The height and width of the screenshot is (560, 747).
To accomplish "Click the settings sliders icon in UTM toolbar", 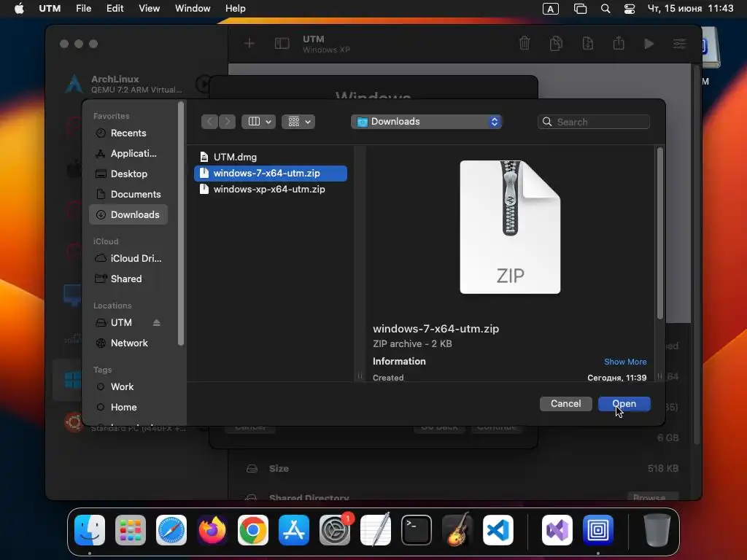I will (679, 44).
